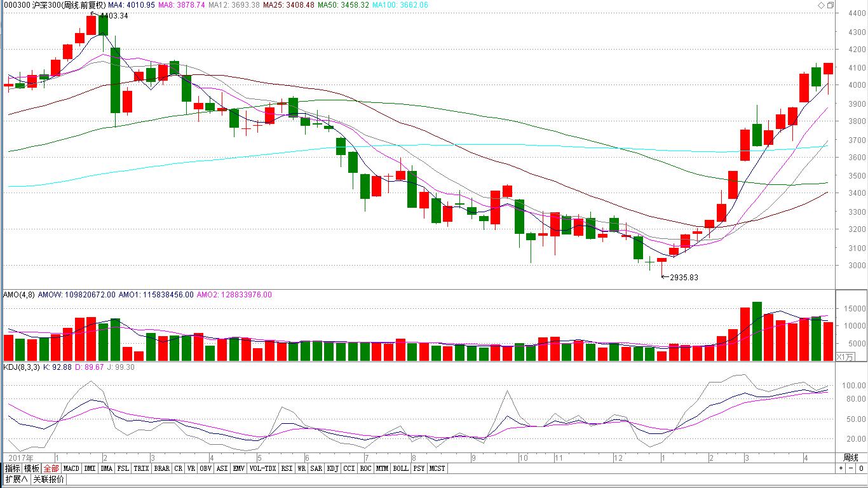Apply the CCI indicator
Image resolution: width=868 pixels, height=488 pixels.
coord(349,468)
